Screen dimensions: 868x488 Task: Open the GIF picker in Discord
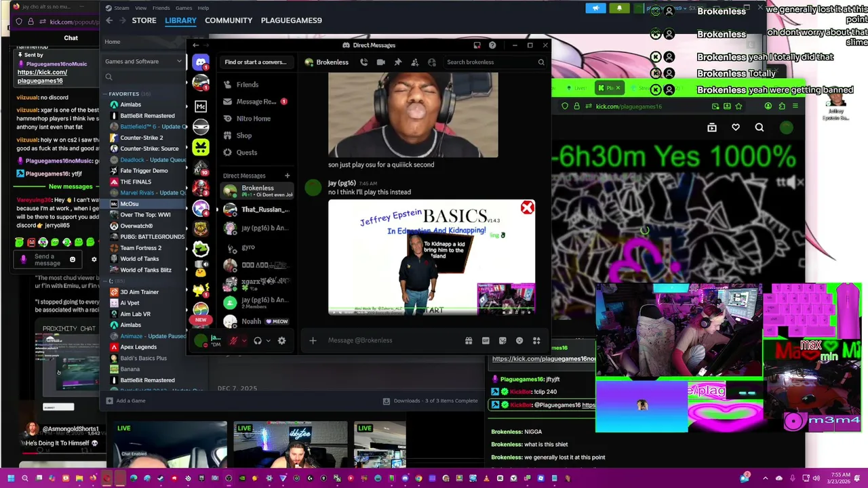(x=486, y=341)
